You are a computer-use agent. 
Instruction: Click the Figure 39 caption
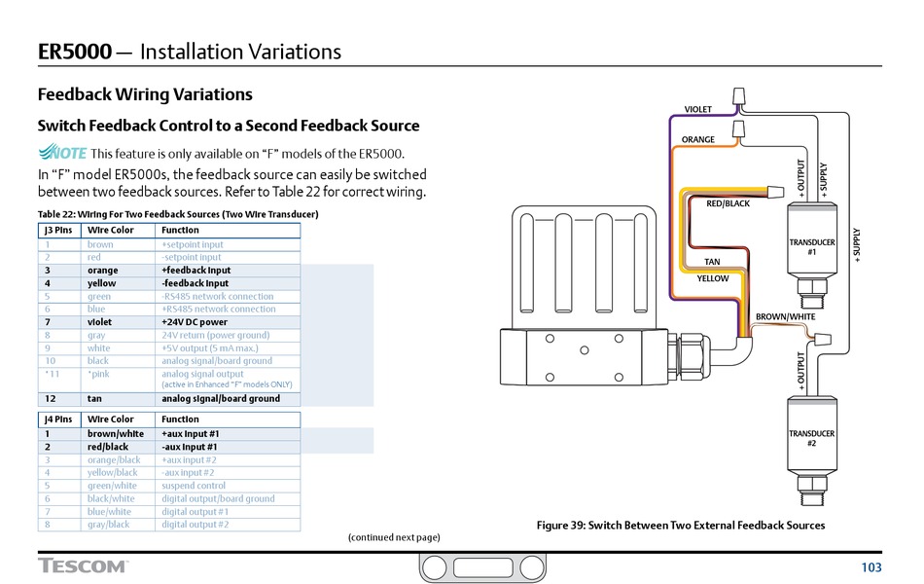(x=681, y=525)
